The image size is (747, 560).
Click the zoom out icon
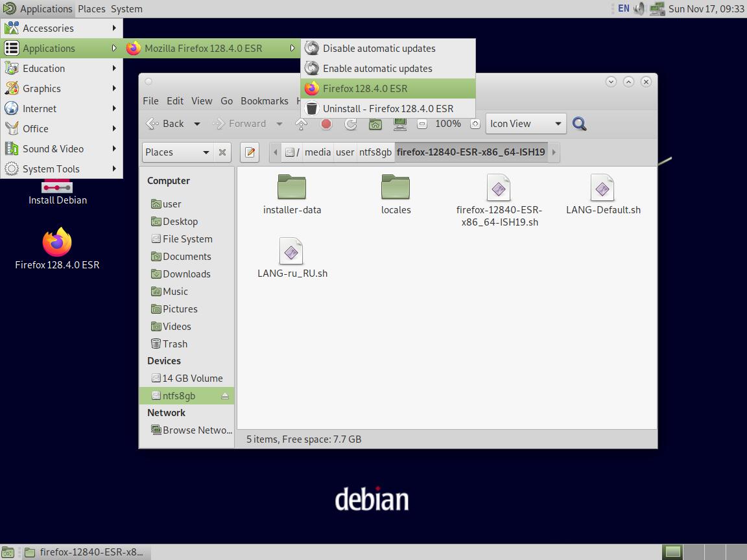[422, 124]
